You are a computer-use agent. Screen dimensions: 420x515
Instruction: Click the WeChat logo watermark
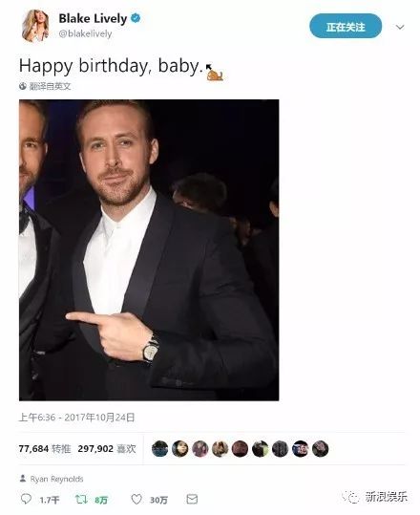[x=351, y=496]
